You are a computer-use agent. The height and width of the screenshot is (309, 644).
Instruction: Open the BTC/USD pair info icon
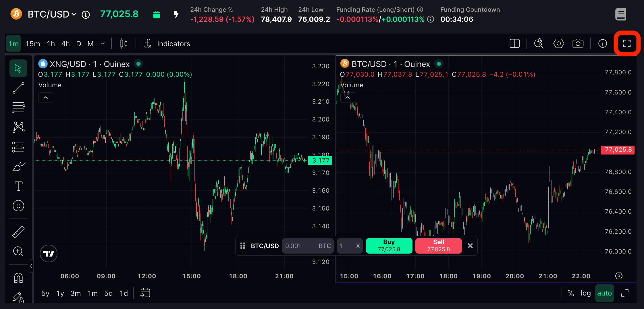click(86, 15)
